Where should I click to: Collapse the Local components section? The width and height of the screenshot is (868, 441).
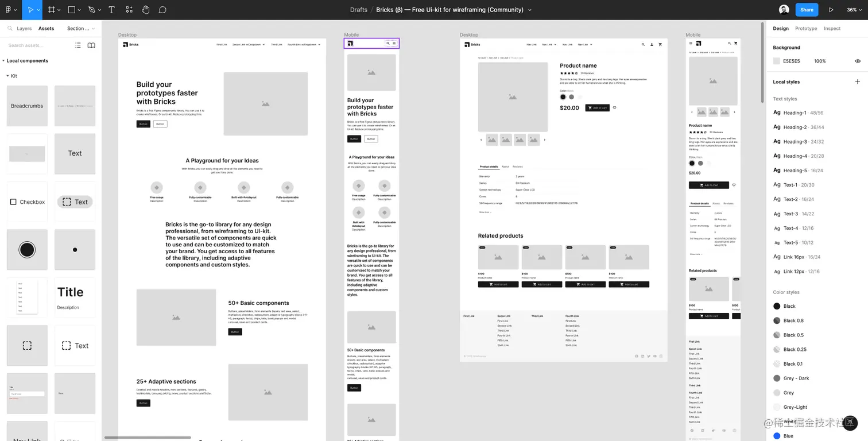click(3, 61)
